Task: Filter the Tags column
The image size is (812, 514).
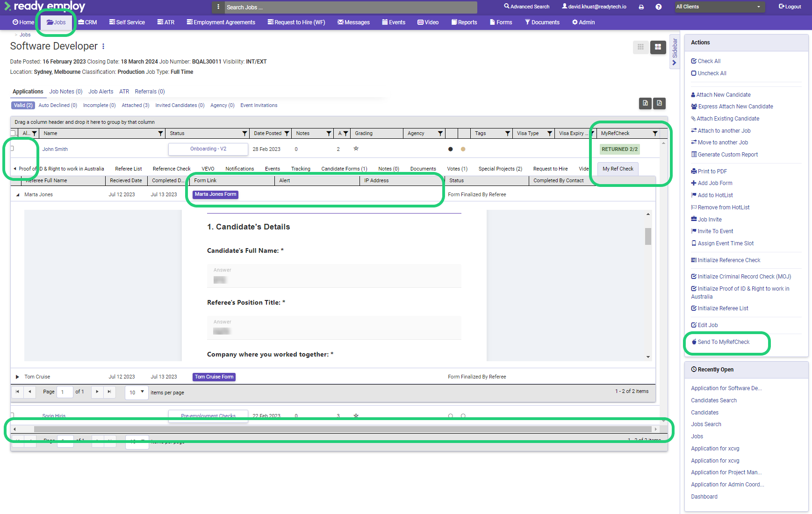Action: click(508, 134)
